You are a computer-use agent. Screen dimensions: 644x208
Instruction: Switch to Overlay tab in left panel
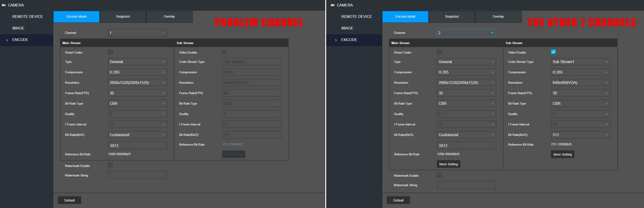(x=170, y=17)
